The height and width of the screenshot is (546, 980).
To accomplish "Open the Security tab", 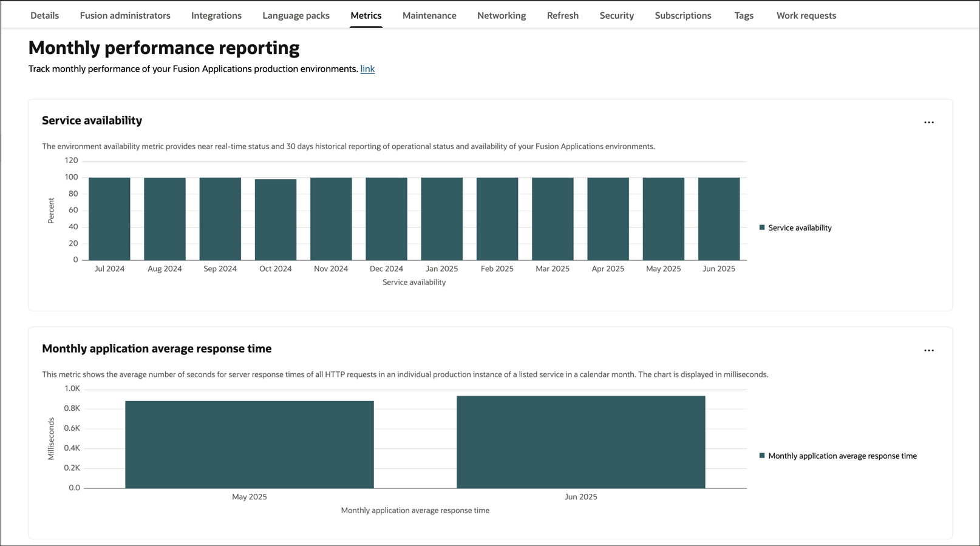I will point(616,15).
